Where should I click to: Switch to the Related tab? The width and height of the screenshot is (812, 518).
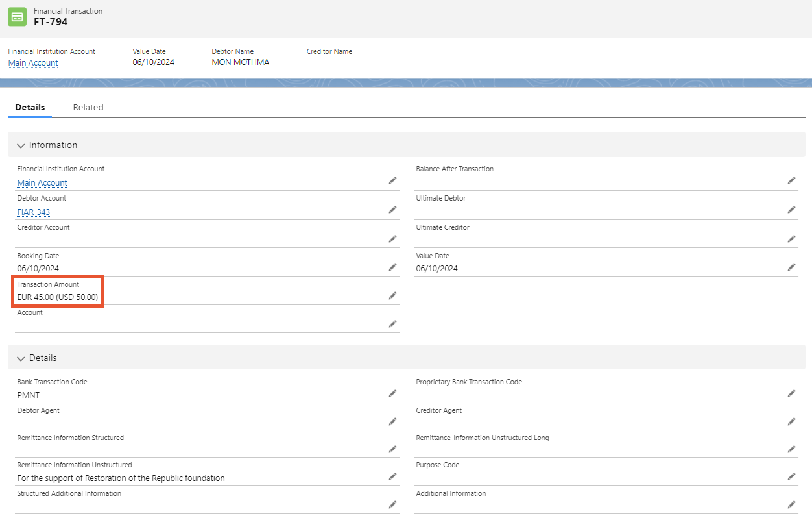88,107
